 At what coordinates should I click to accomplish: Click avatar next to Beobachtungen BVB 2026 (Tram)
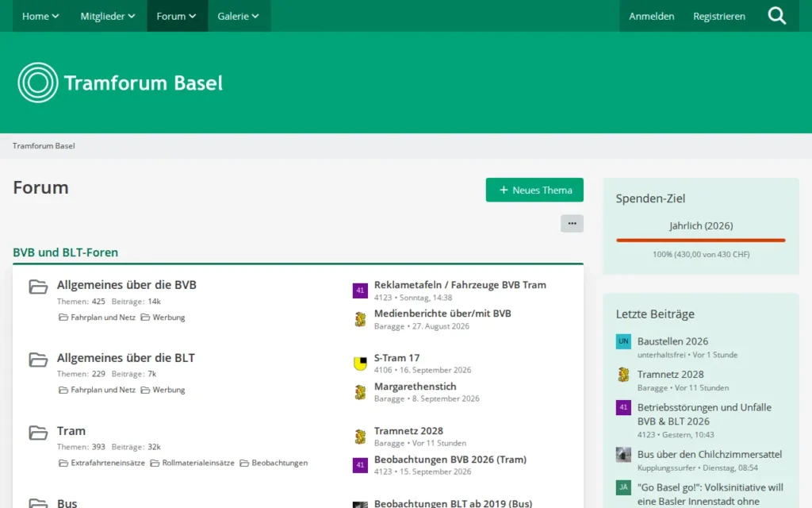(x=360, y=465)
